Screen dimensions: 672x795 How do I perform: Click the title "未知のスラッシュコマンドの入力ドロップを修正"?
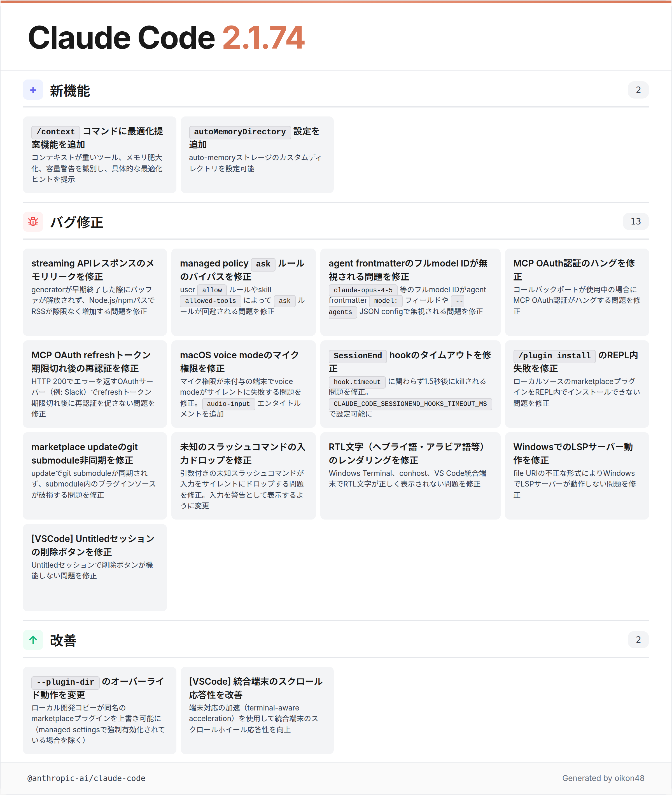point(243,453)
